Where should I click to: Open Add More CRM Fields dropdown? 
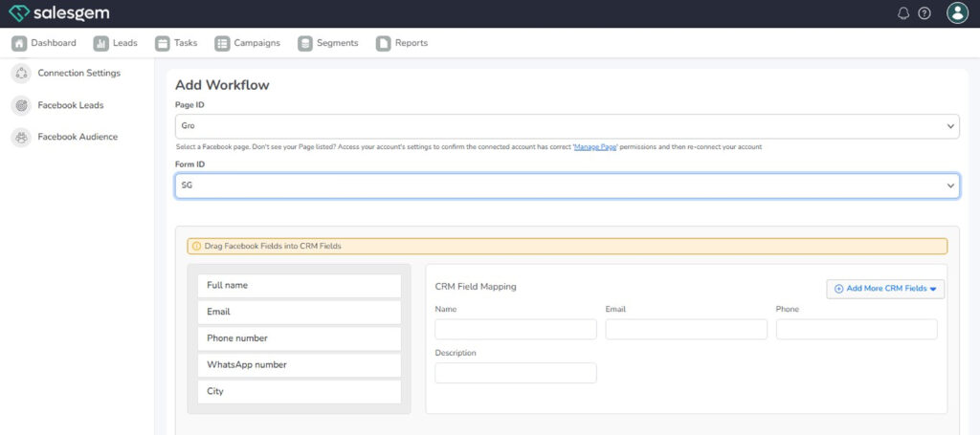pos(885,288)
